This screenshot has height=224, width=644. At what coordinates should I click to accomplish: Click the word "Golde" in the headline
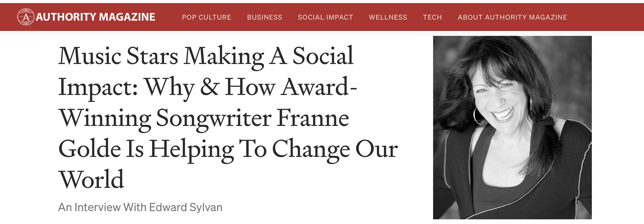click(x=90, y=149)
